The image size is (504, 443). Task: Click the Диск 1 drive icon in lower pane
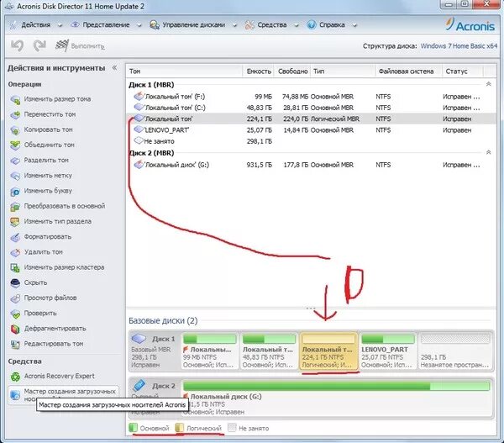point(139,339)
